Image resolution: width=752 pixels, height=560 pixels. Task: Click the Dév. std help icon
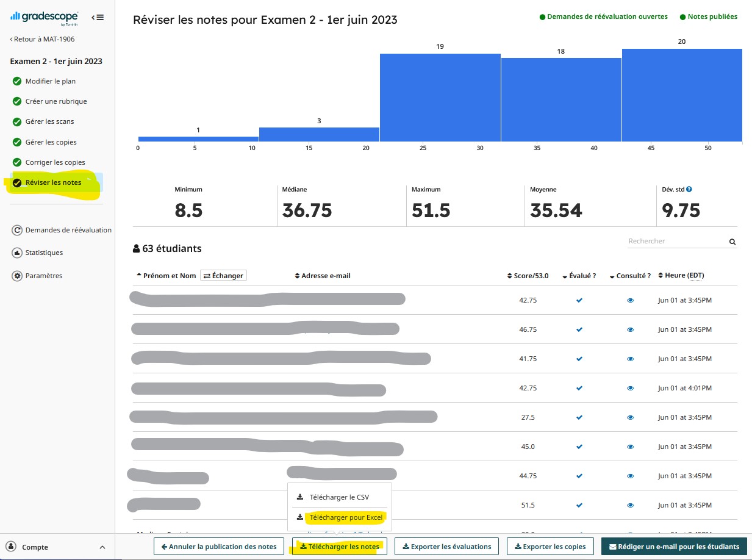(689, 189)
